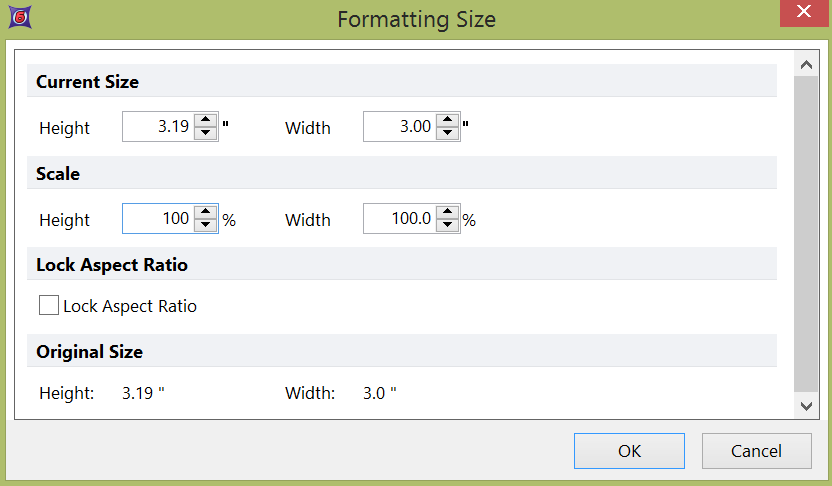Decrease Current Size Height with down arrow

pos(206,133)
